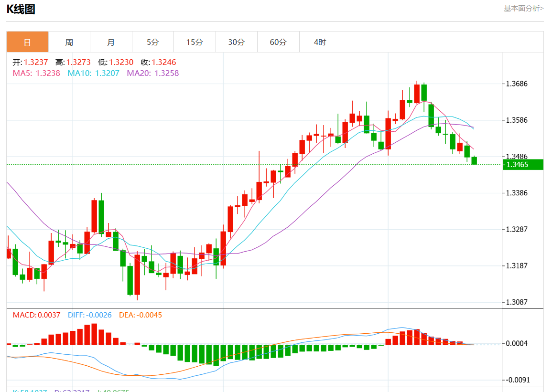Click the 开: 1.3237 open price text
Viewport: 552px width, 392px height.
pyautogui.click(x=30, y=62)
